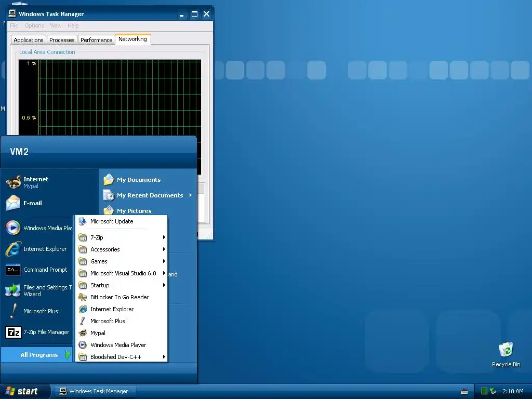The height and width of the screenshot is (399, 532).
Task: Click the Start button
Action: [24, 391]
